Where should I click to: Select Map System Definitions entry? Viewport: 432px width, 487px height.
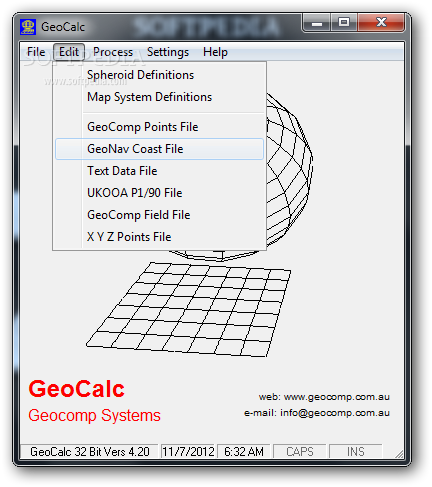(x=159, y=97)
